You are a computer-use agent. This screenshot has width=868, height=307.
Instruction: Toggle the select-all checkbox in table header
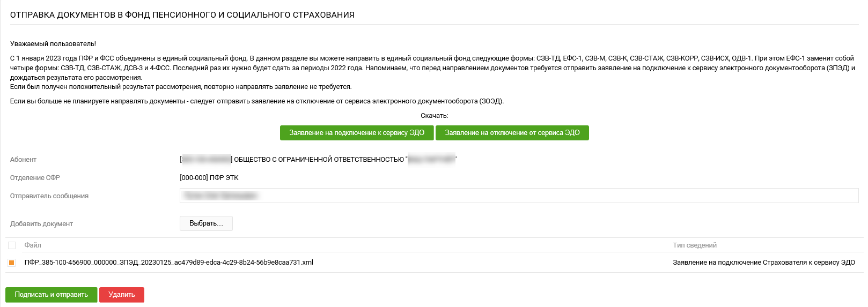[x=12, y=245]
